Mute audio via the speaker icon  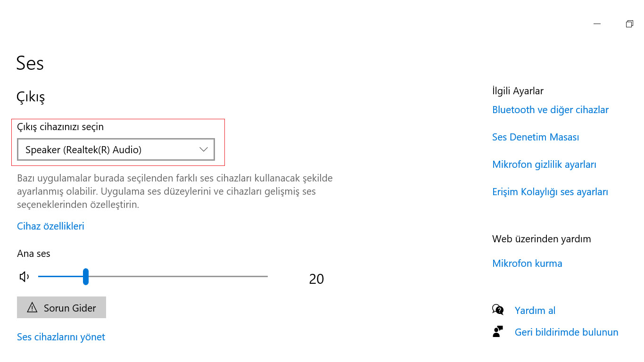25,277
